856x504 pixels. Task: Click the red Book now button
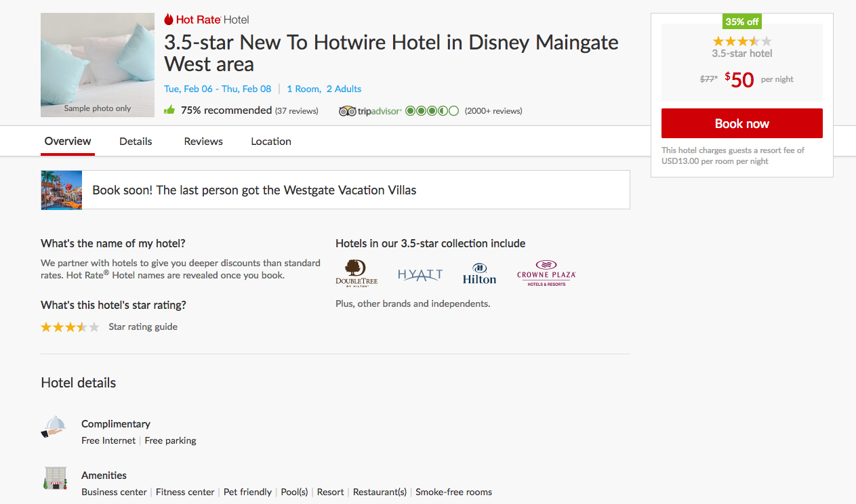pos(742,123)
